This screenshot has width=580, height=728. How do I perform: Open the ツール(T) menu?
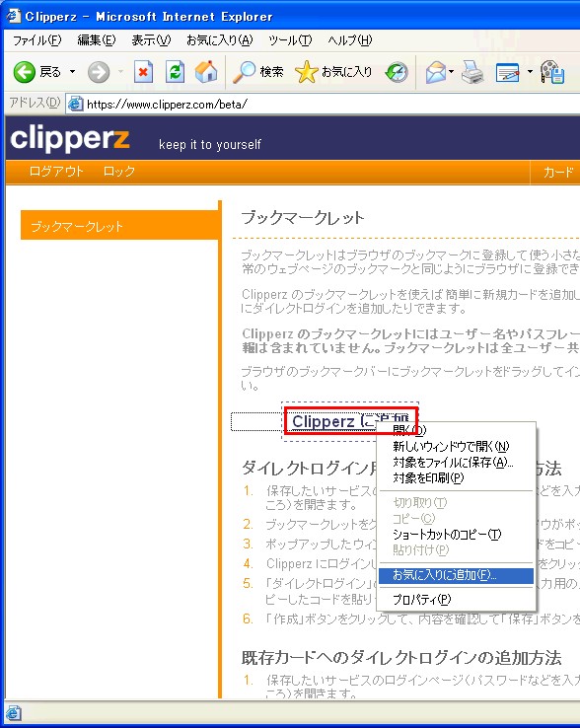click(290, 40)
